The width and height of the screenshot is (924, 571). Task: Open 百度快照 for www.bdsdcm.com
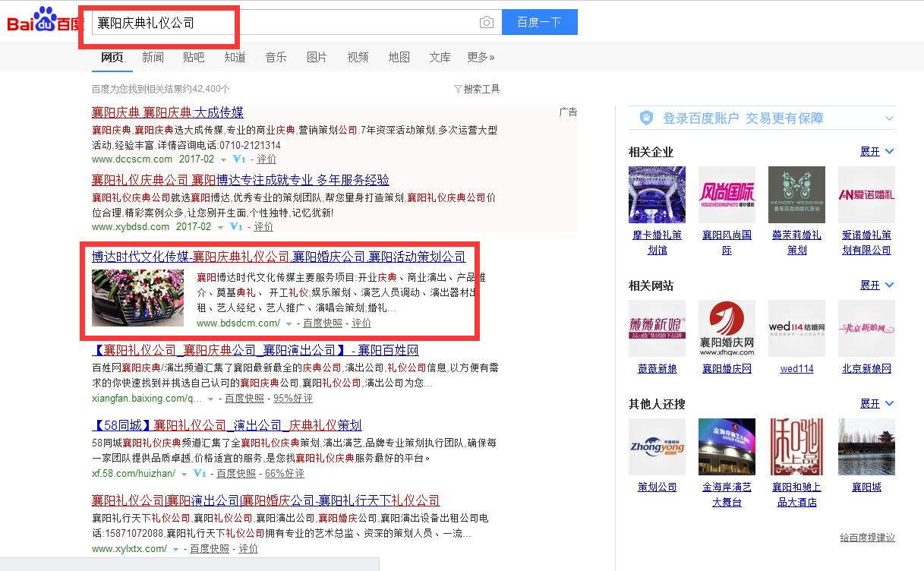coord(323,323)
